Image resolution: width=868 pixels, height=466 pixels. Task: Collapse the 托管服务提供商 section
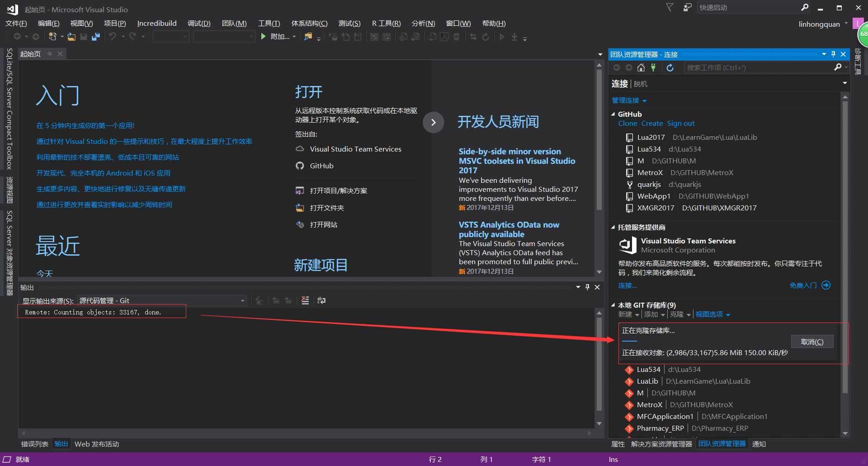click(613, 227)
